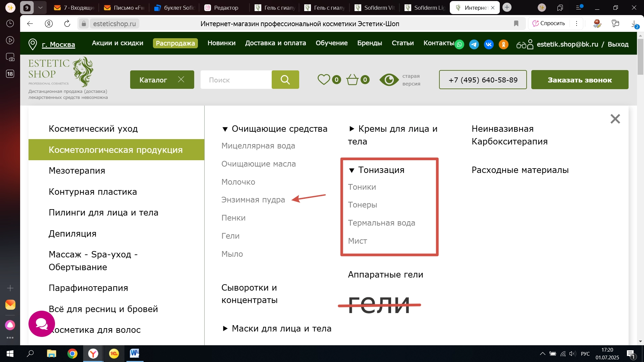
Task: Open Термальная вода link
Action: pos(381,223)
